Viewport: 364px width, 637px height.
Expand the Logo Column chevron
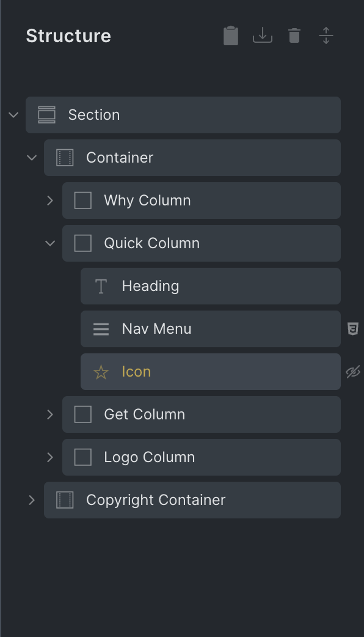click(x=50, y=457)
